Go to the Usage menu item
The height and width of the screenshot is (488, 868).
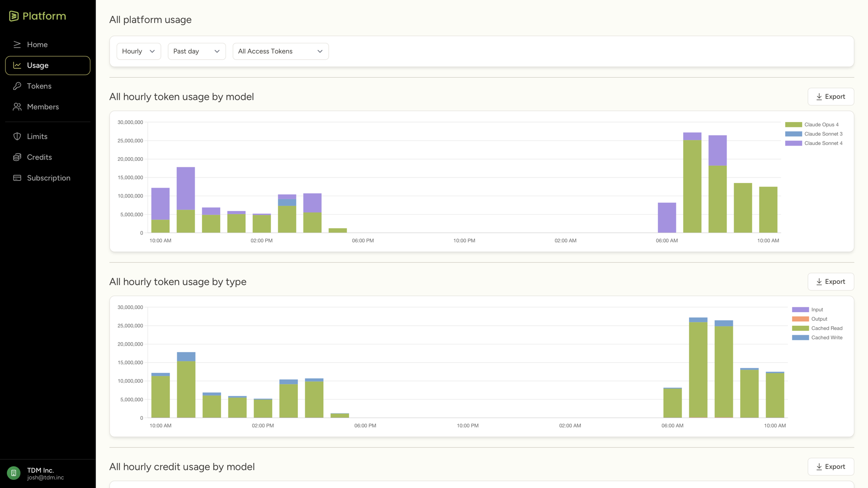point(47,66)
